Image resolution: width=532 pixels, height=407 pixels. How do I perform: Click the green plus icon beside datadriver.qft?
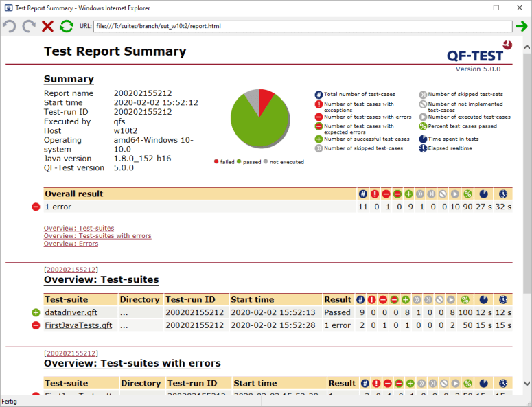point(36,312)
